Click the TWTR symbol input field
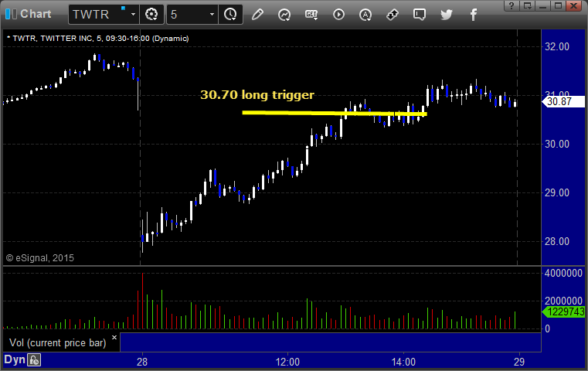 pyautogui.click(x=104, y=15)
